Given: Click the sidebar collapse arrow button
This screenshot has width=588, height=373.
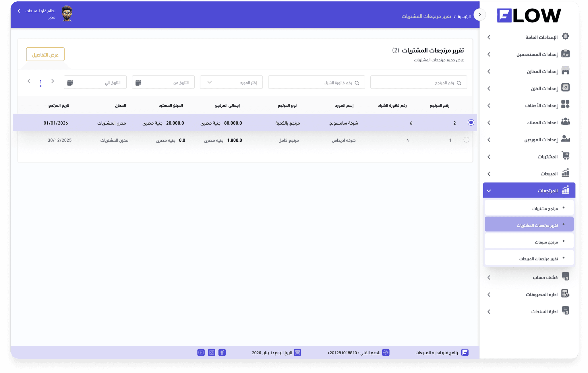Looking at the screenshot, I should tap(479, 15).
